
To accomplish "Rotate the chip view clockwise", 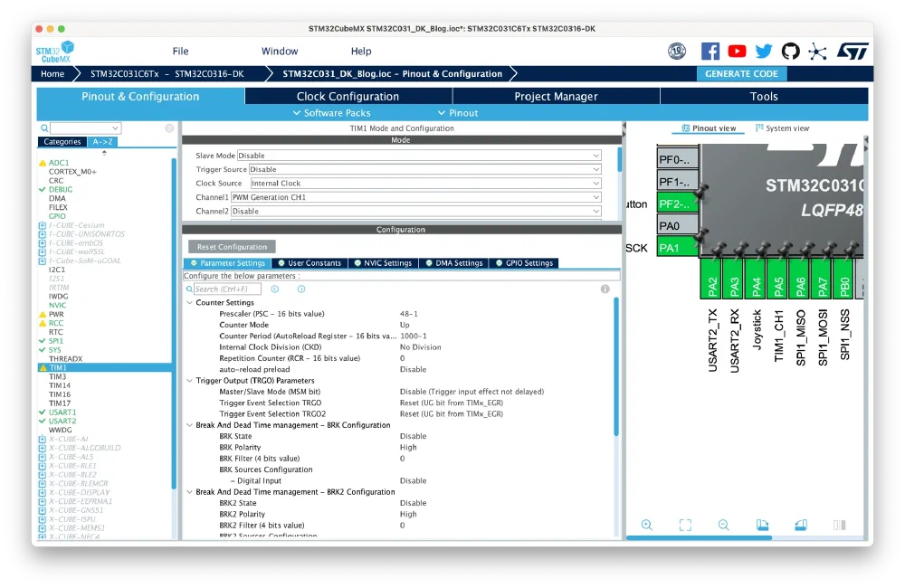I will click(762, 525).
